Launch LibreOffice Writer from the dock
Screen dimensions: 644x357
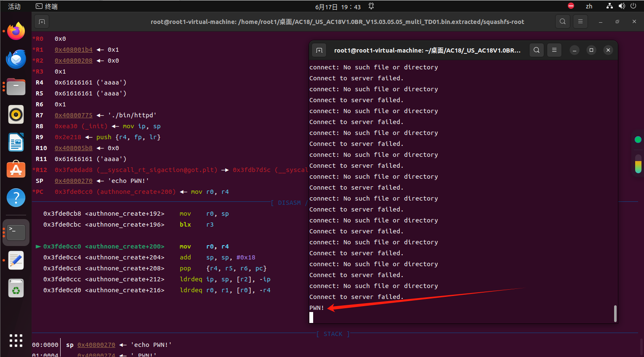point(16,142)
